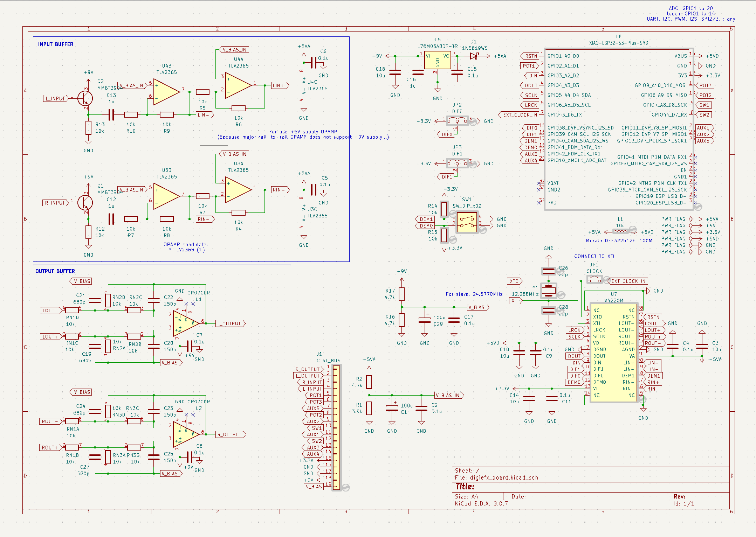Click the U1 OP07CDR op-amp symbol
The image size is (756, 537).
point(186,323)
